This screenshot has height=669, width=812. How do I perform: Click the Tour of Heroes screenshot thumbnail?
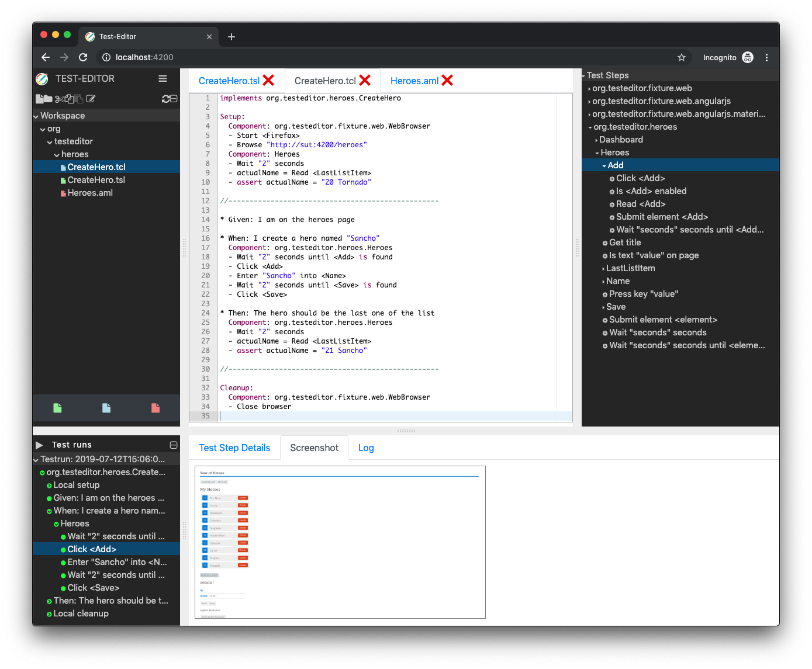(x=340, y=542)
